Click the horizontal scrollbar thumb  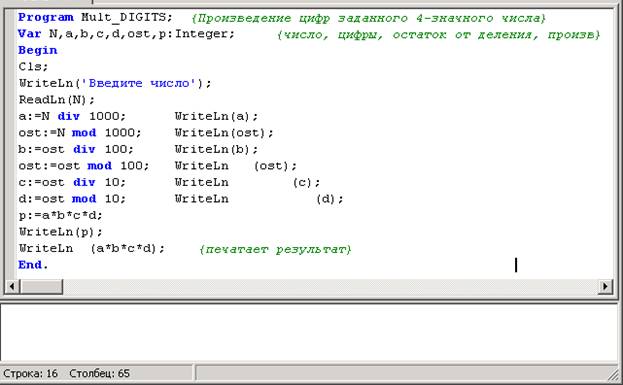pyautogui.click(x=41, y=286)
